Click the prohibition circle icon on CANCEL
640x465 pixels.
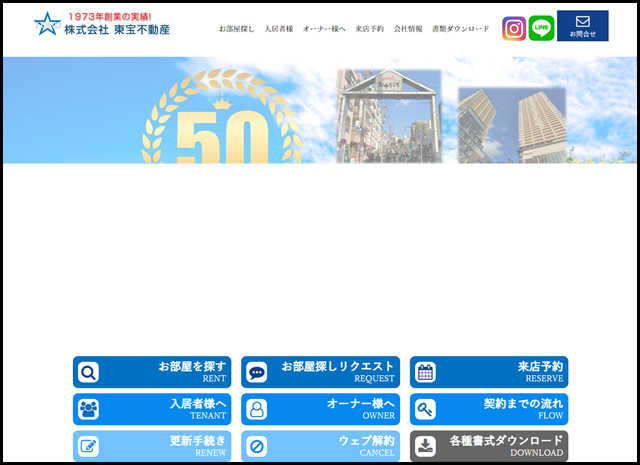coord(257,446)
